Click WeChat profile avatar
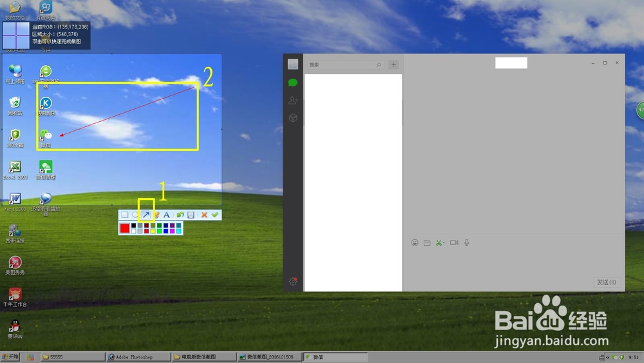The image size is (644, 363). [x=293, y=64]
